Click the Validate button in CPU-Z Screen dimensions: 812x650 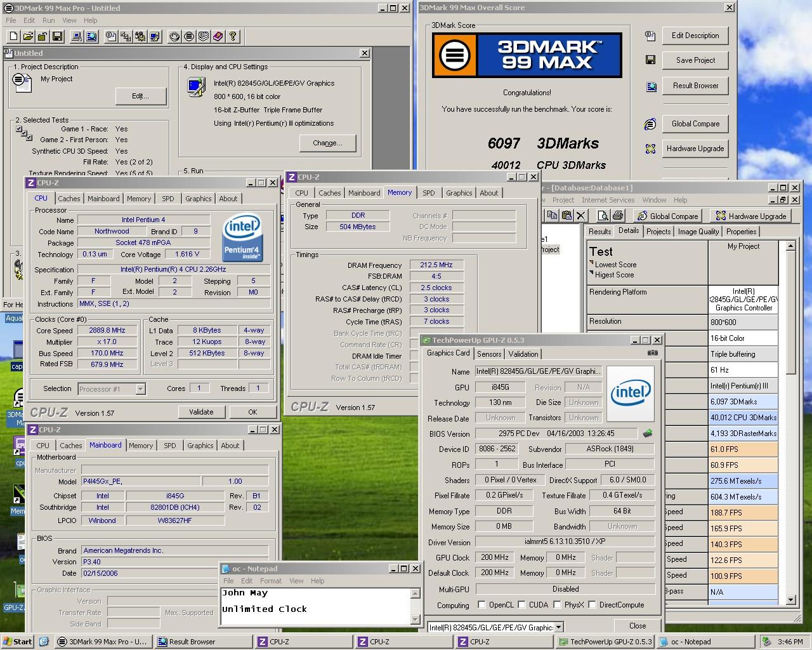[201, 412]
